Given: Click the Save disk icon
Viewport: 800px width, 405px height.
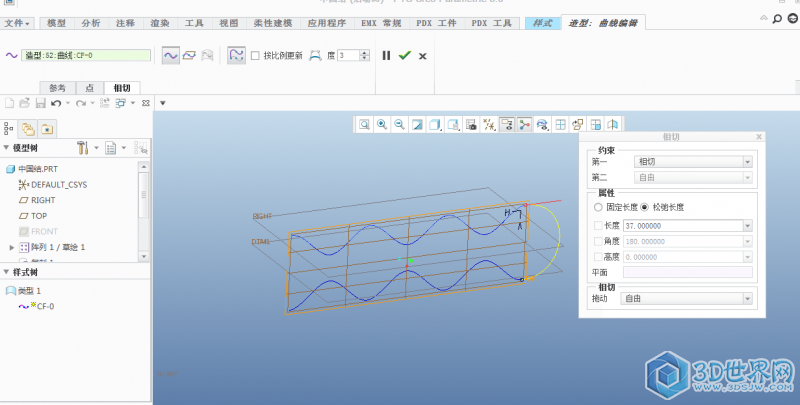Looking at the screenshot, I should (40, 103).
